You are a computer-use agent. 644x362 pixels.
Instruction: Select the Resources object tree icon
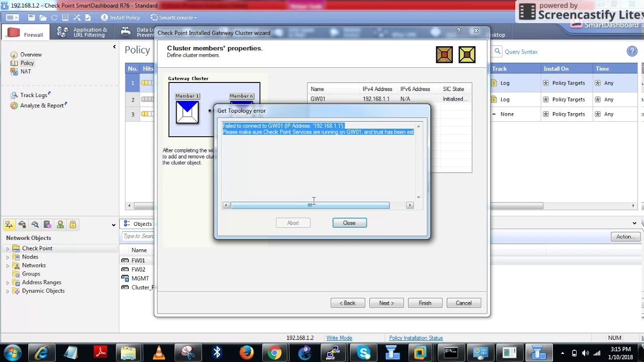pyautogui.click(x=35, y=225)
